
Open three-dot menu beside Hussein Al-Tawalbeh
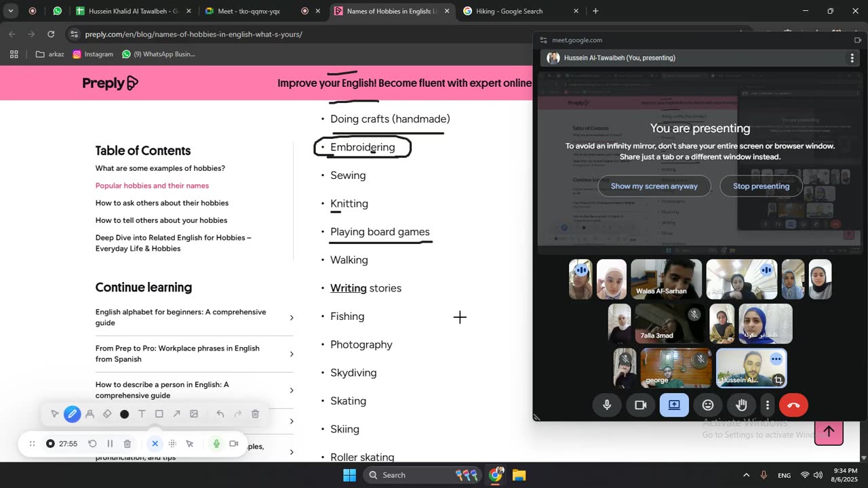(852, 58)
